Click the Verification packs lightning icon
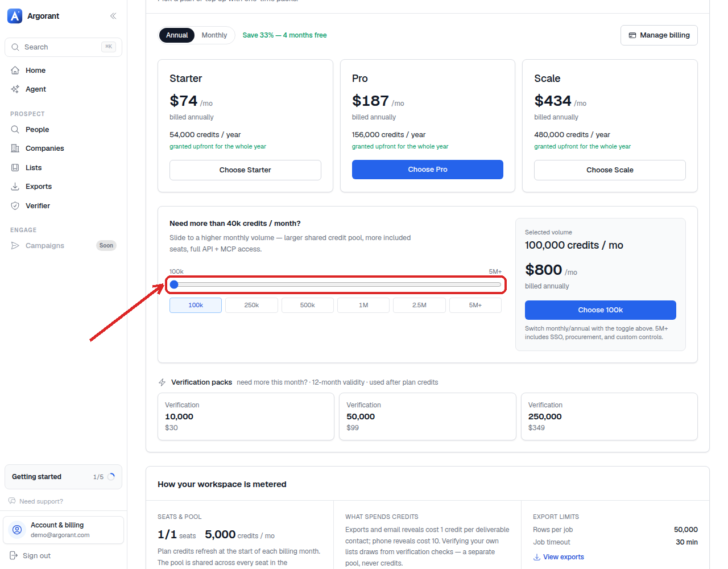728x569 pixels. (162, 382)
